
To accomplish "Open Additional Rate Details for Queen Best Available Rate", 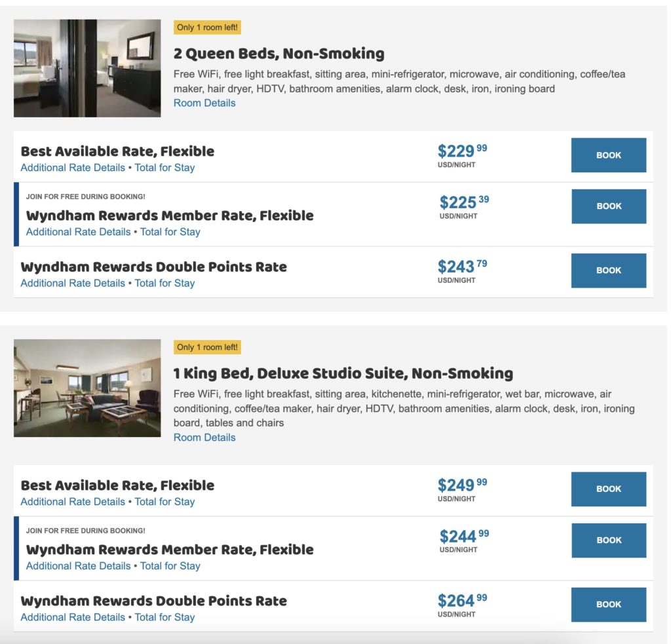I will point(73,168).
